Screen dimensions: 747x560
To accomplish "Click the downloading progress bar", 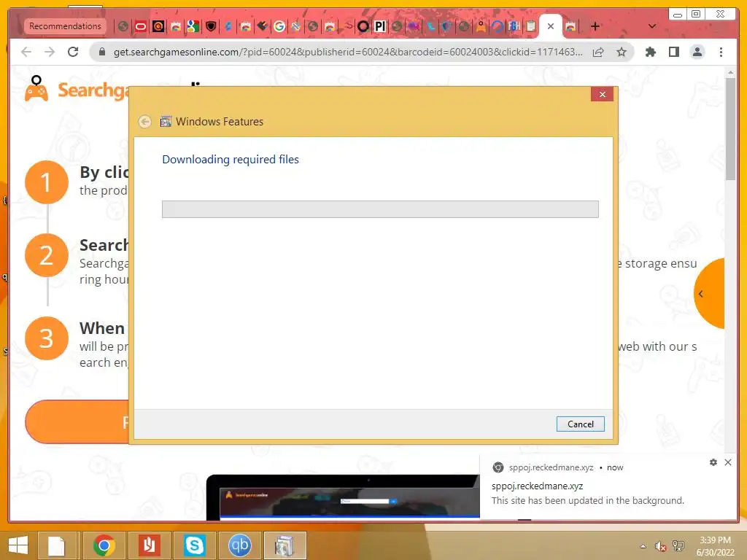I will click(x=380, y=209).
